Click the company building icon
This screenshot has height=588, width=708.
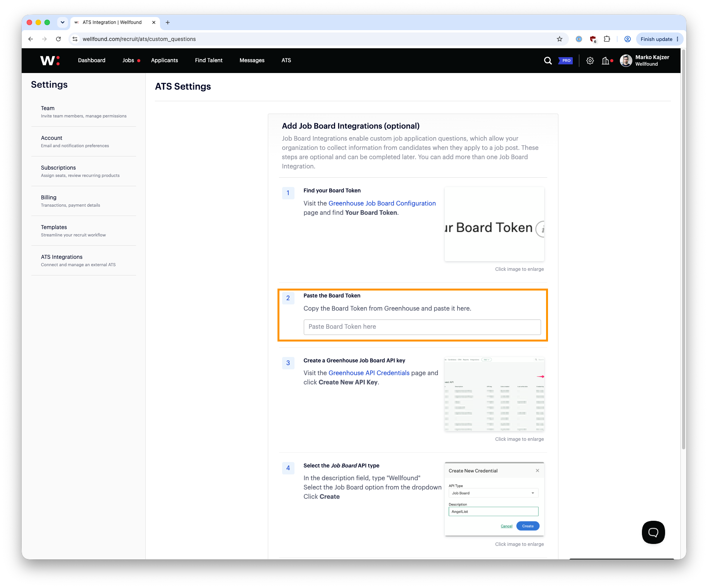coord(606,61)
